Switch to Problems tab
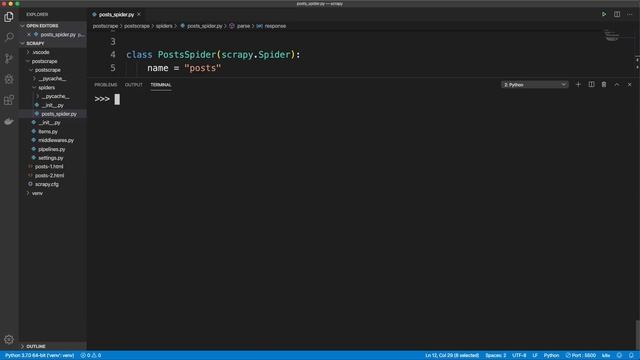This screenshot has width=640, height=360. click(106, 85)
